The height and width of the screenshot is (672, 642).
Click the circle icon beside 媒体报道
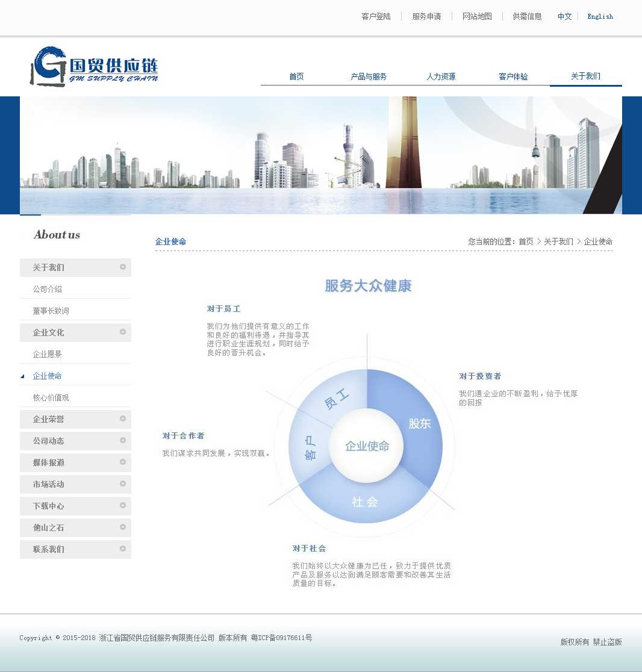point(123,462)
